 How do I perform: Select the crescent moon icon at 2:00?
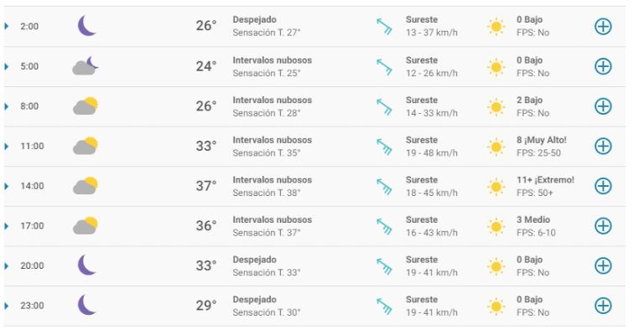86,26
